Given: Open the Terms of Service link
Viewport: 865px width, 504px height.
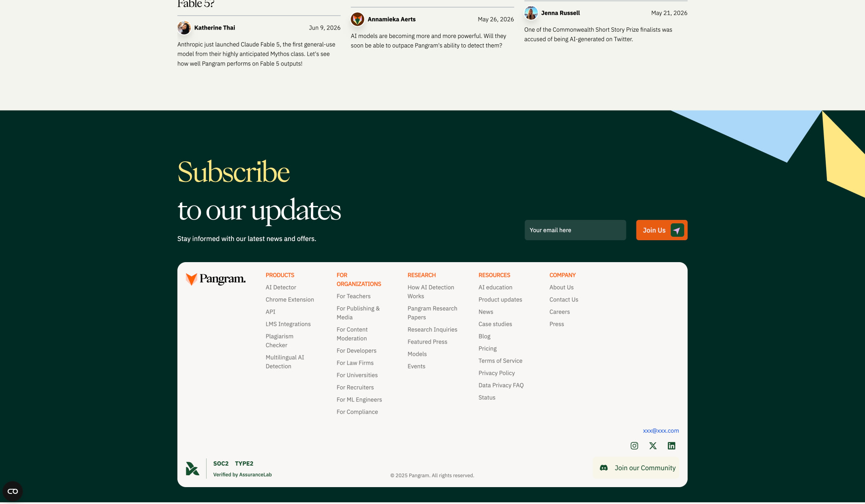Looking at the screenshot, I should (x=501, y=361).
